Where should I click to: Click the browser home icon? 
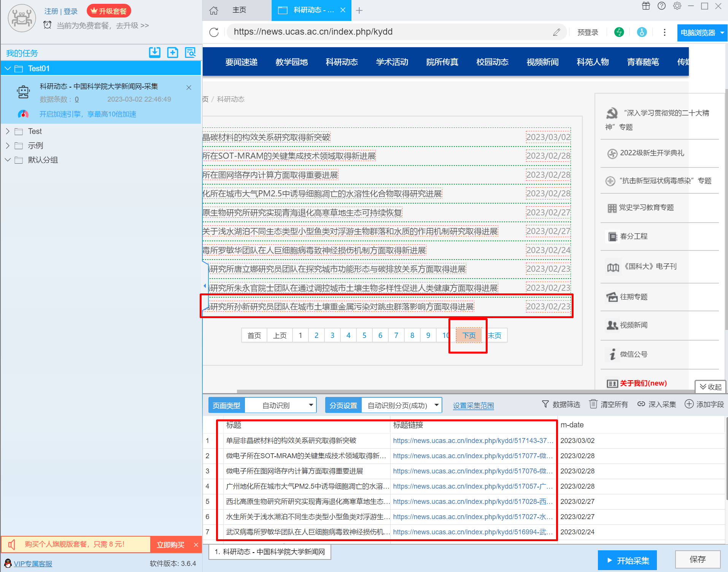214,10
